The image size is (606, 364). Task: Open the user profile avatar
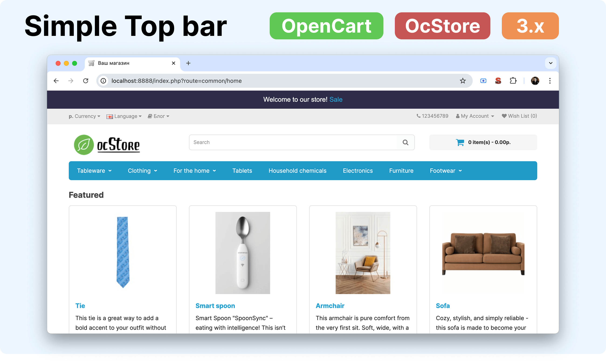(535, 81)
